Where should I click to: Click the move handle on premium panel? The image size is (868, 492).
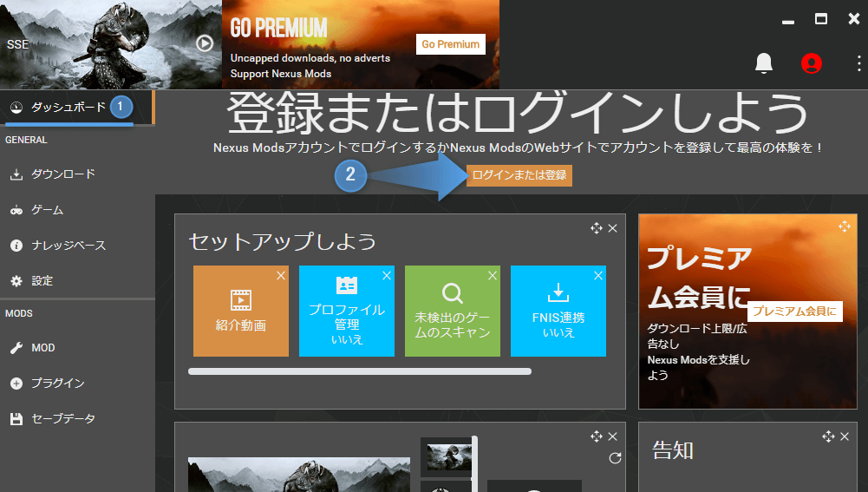point(845,226)
